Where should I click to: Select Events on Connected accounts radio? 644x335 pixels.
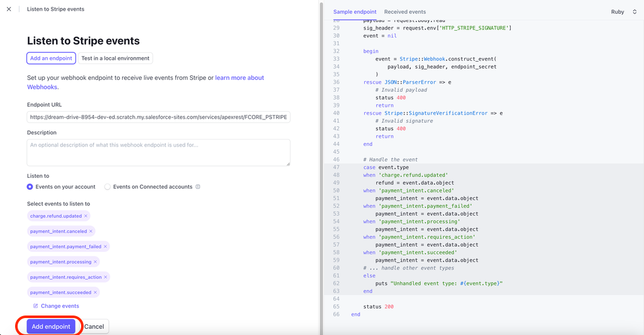point(107,187)
